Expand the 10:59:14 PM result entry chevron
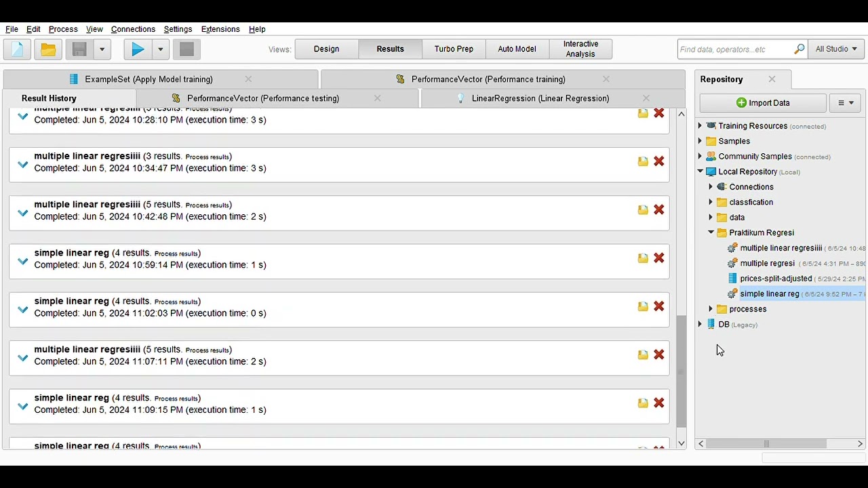The image size is (868, 488). [23, 262]
